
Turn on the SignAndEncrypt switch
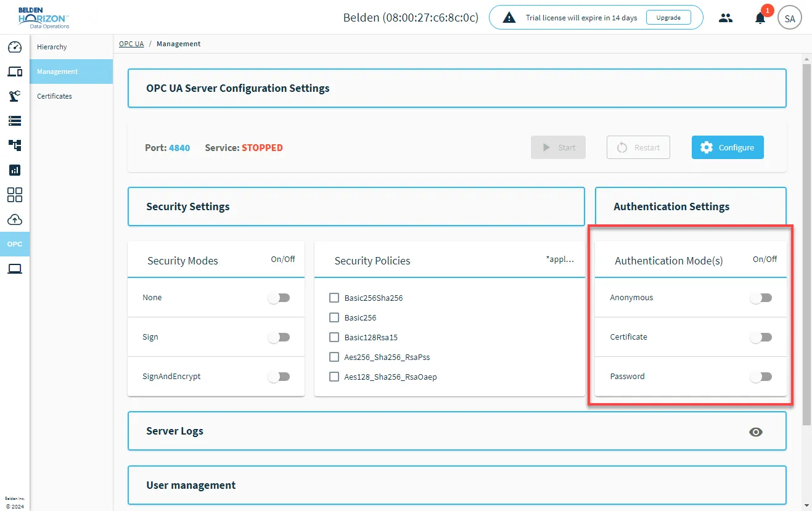click(x=279, y=377)
